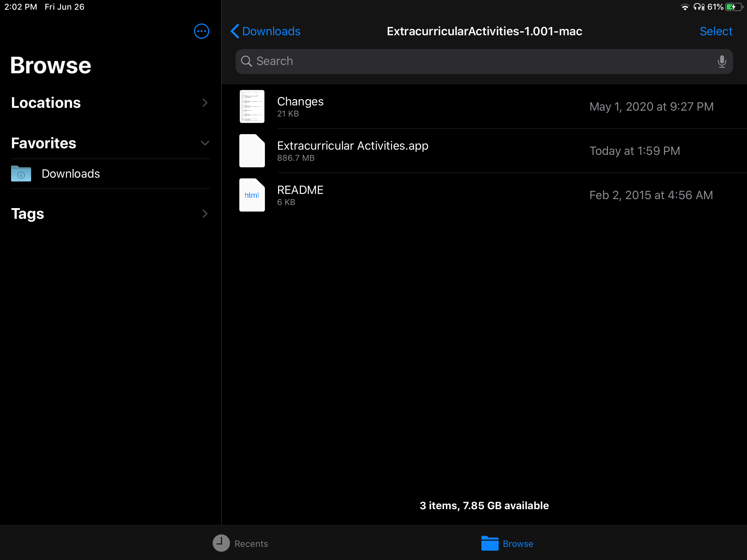Click in the Search input field
Viewport: 747px width, 560px height.
pyautogui.click(x=483, y=61)
